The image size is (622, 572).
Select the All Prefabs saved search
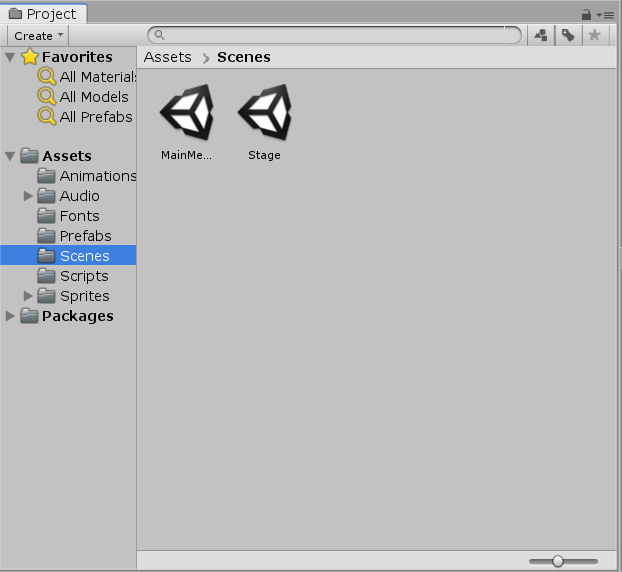click(x=68, y=117)
